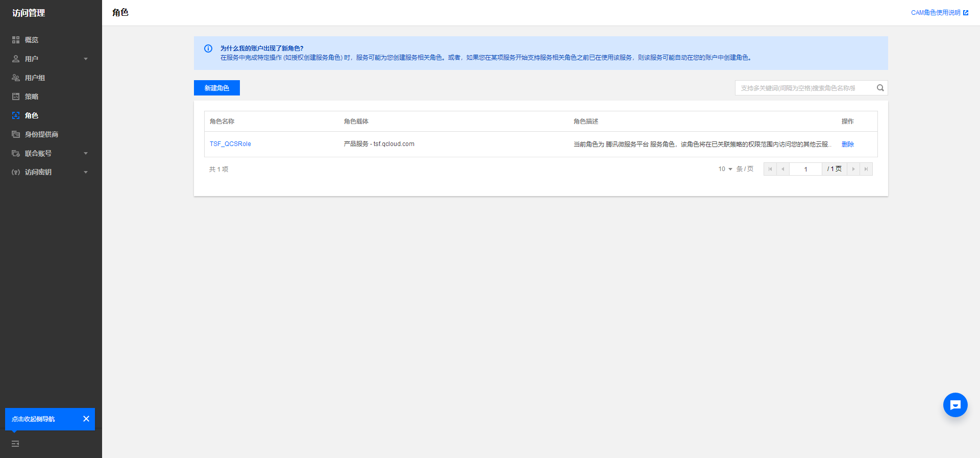Click the 概览 overview grid icon
This screenshot has height=458, width=980.
point(16,40)
